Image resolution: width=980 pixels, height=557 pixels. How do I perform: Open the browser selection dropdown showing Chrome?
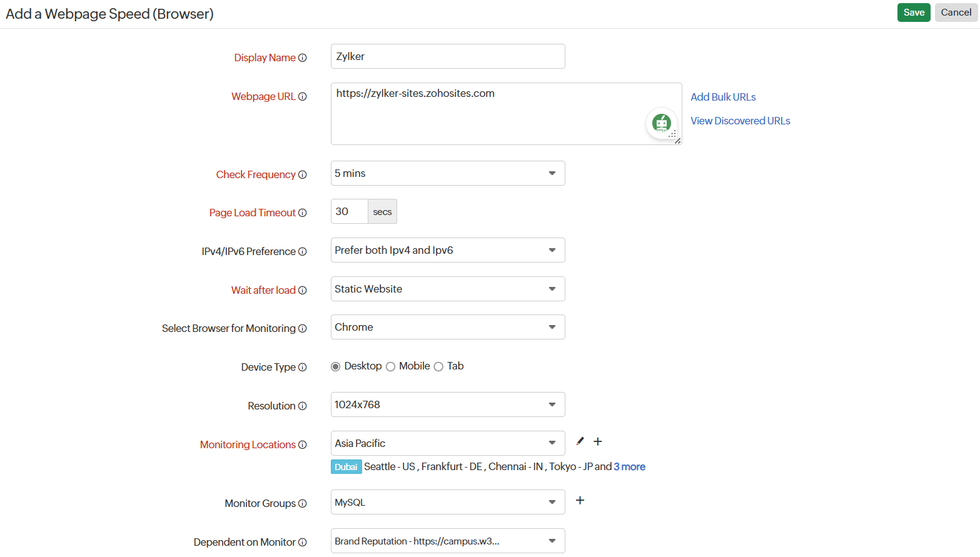click(447, 327)
